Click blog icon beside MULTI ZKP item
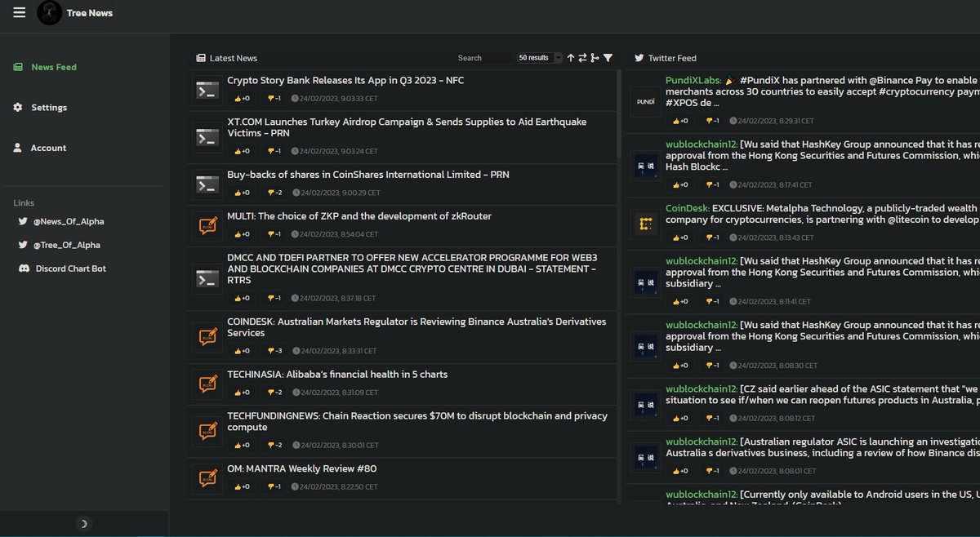Viewport: 980px width, 537px height. (x=207, y=225)
